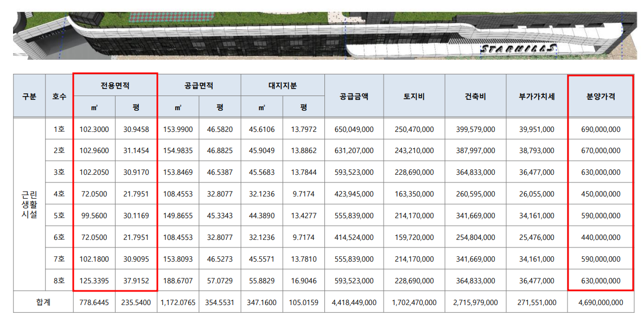Viewport: 644px width, 330px height.
Task: Select the 6호 row label
Action: [x=59, y=237]
